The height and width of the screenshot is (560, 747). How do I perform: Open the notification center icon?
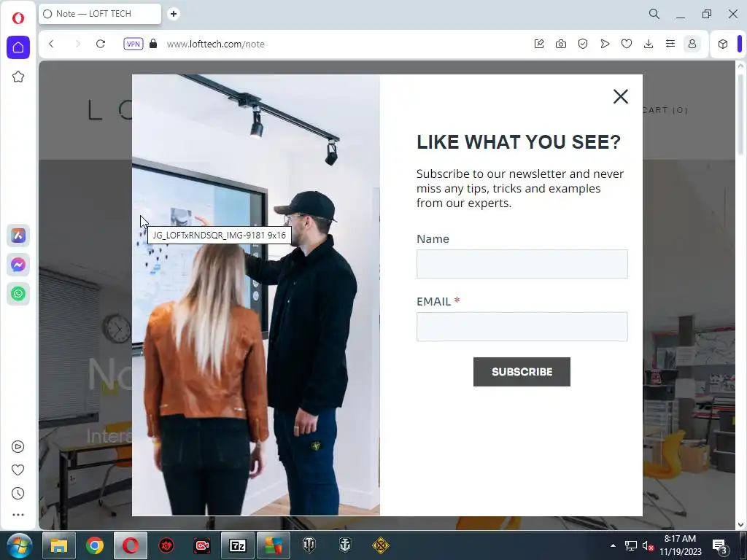pos(719,545)
